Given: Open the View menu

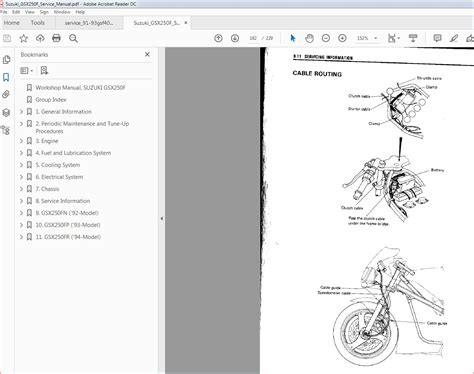Looking at the screenshot, I should pos(30,12).
